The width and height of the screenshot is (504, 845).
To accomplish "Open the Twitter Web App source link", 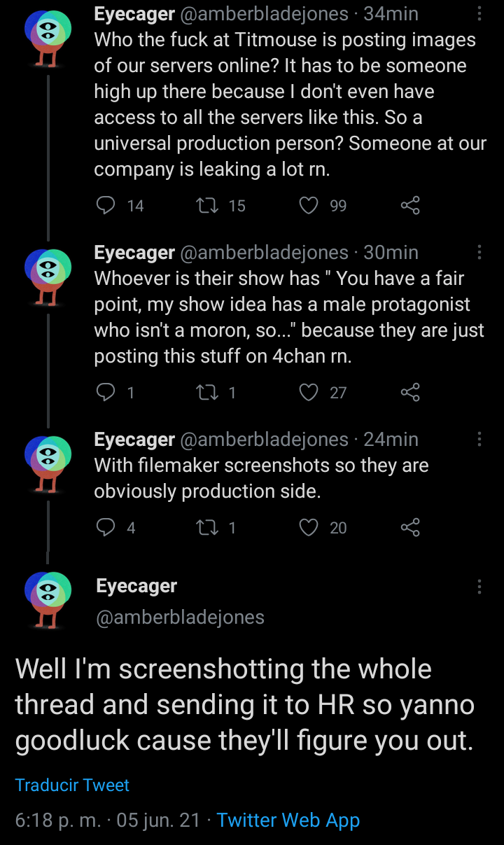I will point(288,820).
